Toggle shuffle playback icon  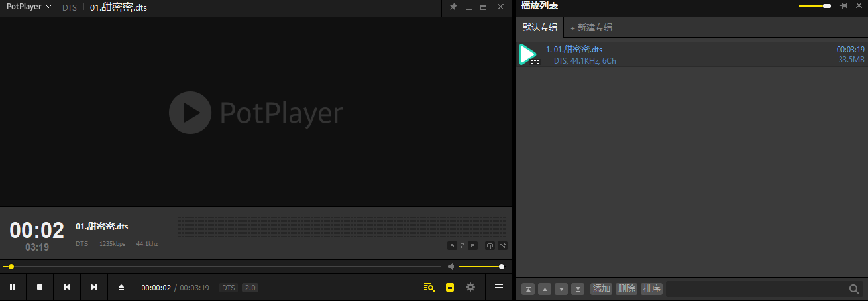[503, 245]
